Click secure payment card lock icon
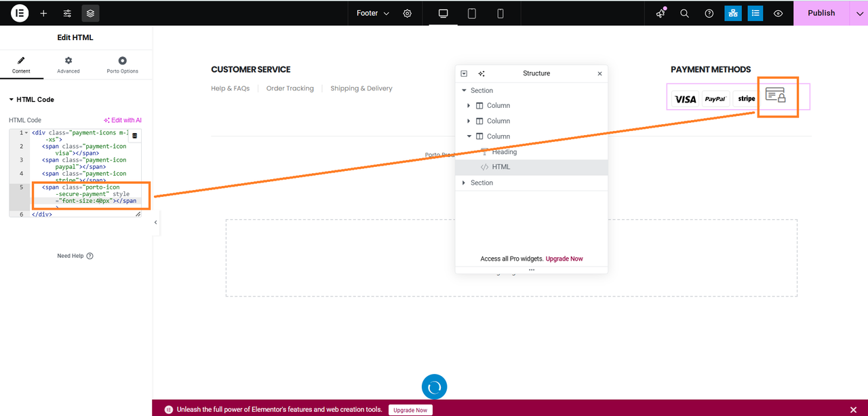This screenshot has height=416, width=868. [x=776, y=96]
